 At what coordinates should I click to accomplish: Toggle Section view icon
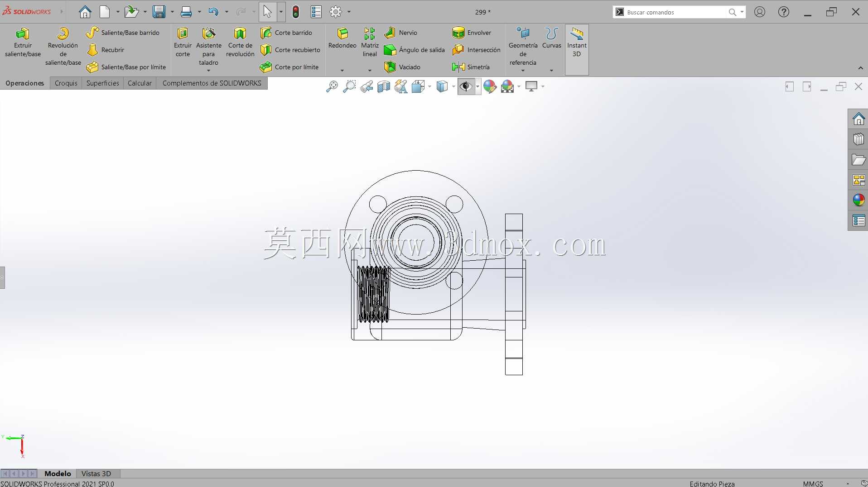[x=384, y=86]
